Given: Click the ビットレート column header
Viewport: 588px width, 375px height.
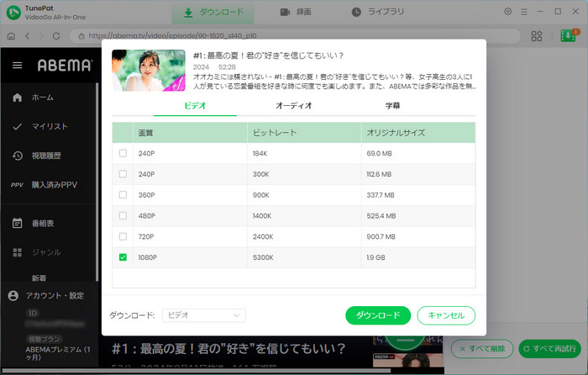Looking at the screenshot, I should pyautogui.click(x=304, y=133).
